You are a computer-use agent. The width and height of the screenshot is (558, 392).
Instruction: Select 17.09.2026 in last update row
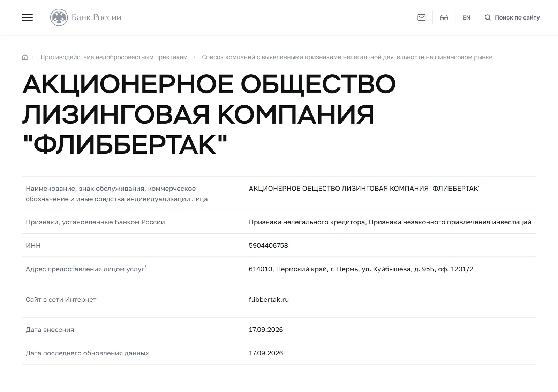coord(266,353)
